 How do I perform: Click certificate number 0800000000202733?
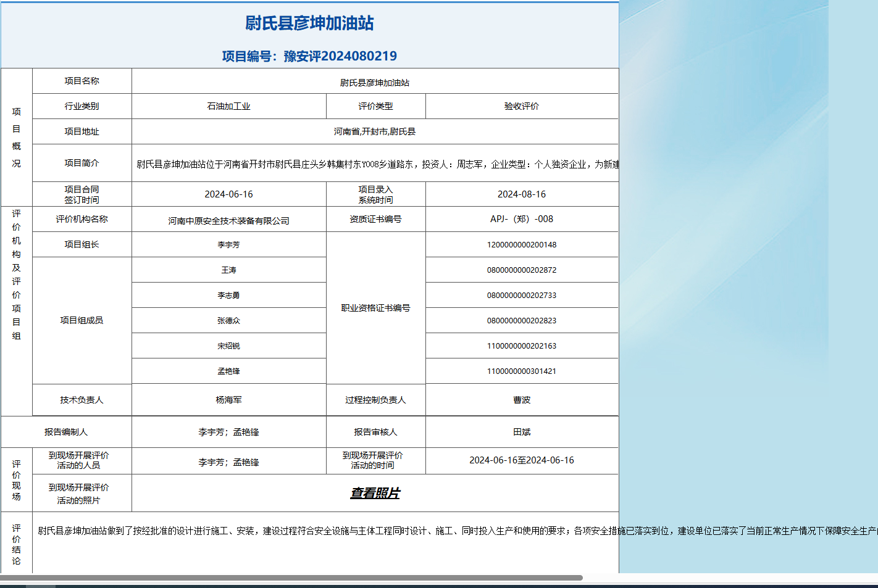522,296
